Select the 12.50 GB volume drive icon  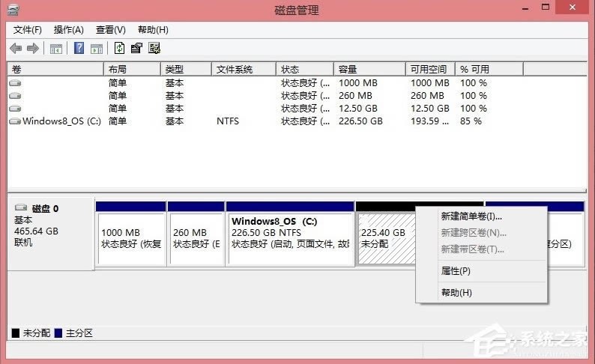(15, 109)
